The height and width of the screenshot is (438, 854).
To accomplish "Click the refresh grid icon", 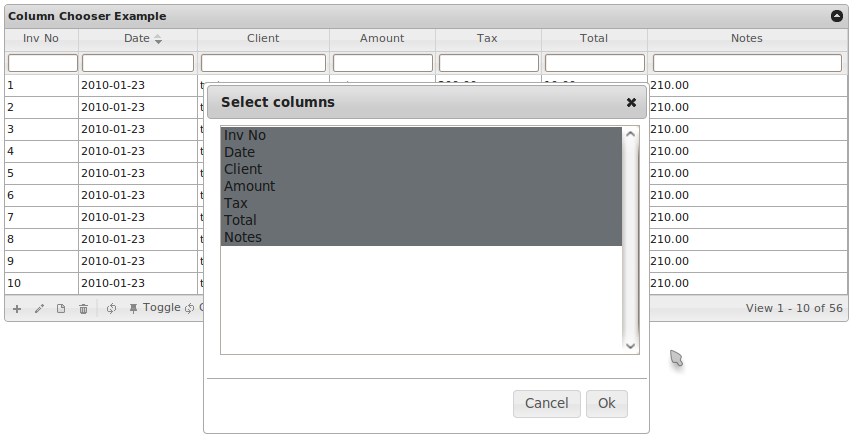I will 111,309.
